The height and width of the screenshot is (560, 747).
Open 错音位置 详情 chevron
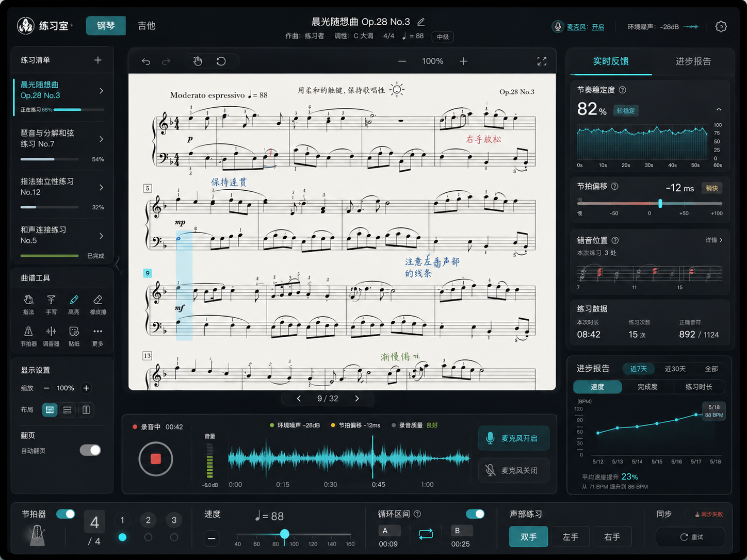pos(721,240)
